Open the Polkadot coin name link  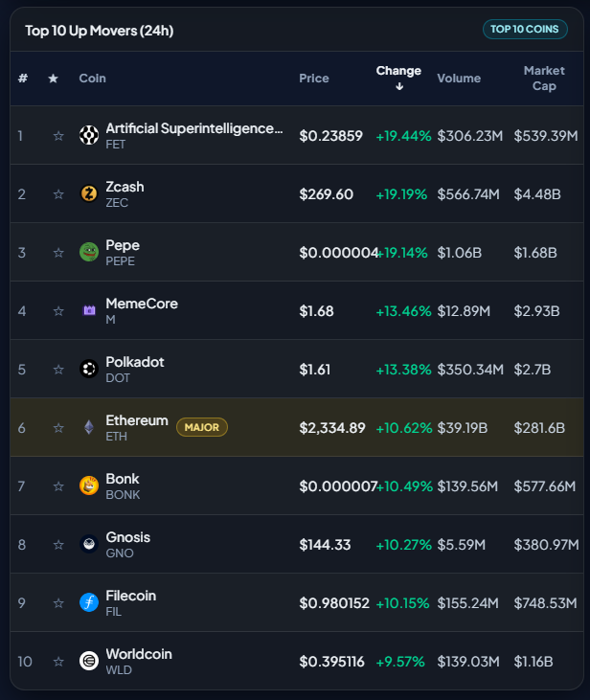(x=135, y=362)
